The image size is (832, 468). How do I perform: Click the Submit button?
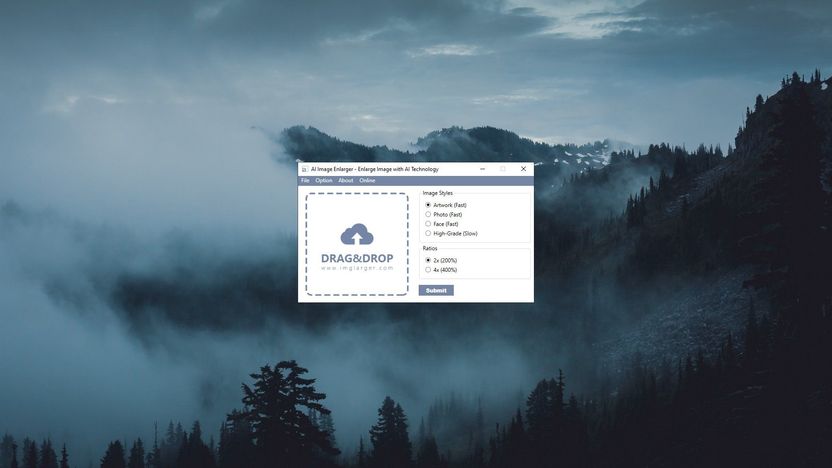(x=436, y=290)
